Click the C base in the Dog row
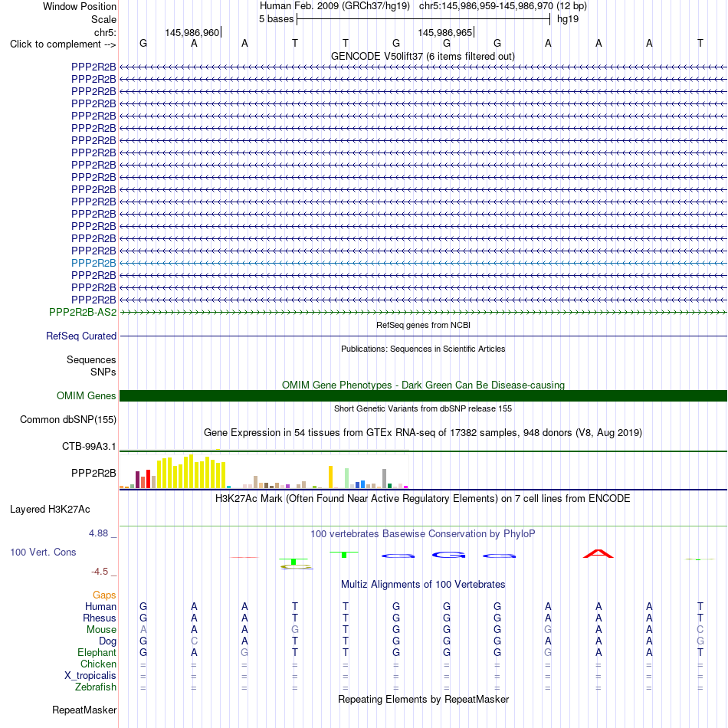The width and height of the screenshot is (728, 728). [194, 641]
